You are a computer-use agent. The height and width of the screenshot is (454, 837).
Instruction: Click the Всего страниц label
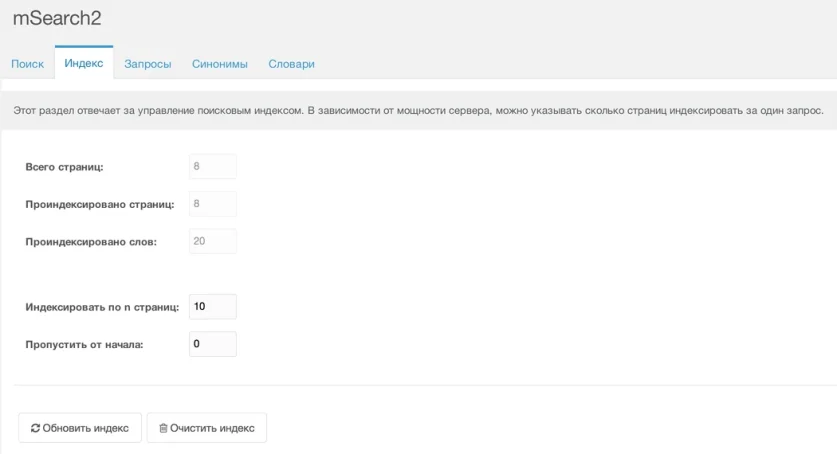pyautogui.click(x=67, y=167)
